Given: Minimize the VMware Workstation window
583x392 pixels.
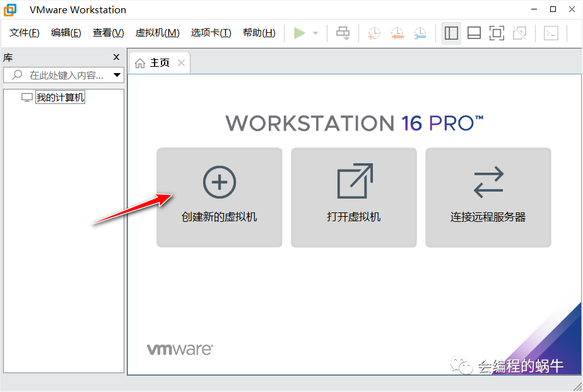Looking at the screenshot, I should click(534, 9).
